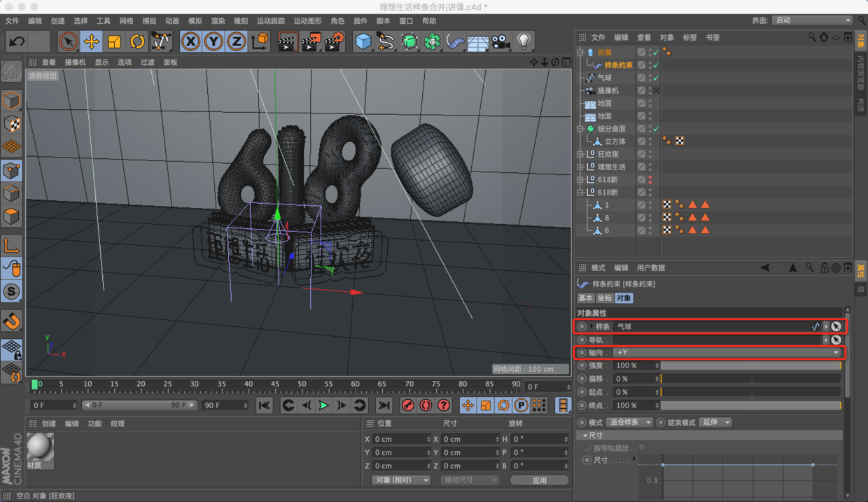Activate the Rotate tool
The image size is (868, 502).
pyautogui.click(x=137, y=41)
